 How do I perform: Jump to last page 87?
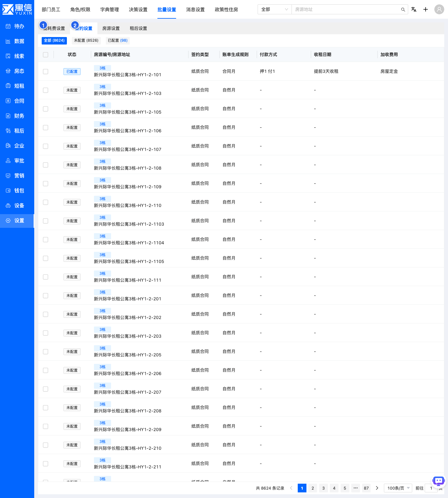pyautogui.click(x=366, y=488)
